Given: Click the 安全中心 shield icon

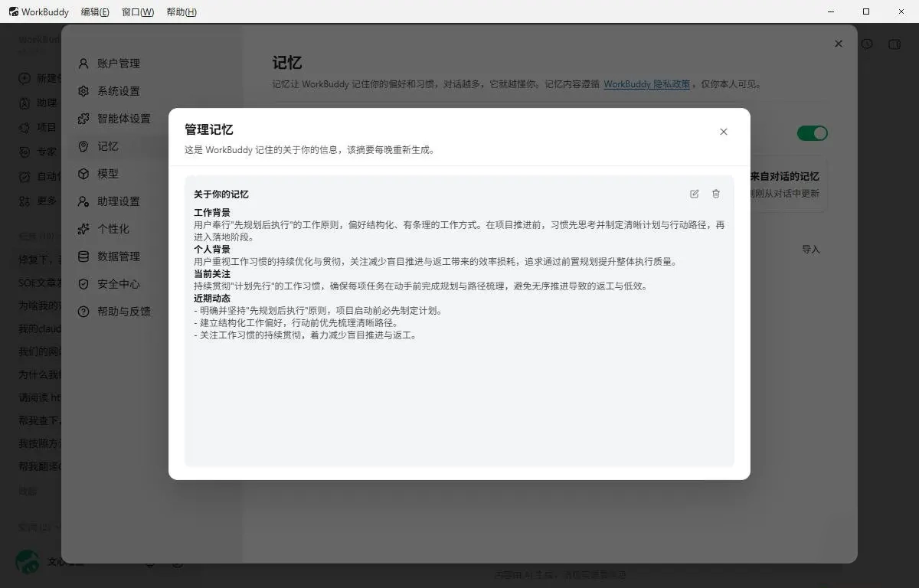Looking at the screenshot, I should tap(83, 284).
